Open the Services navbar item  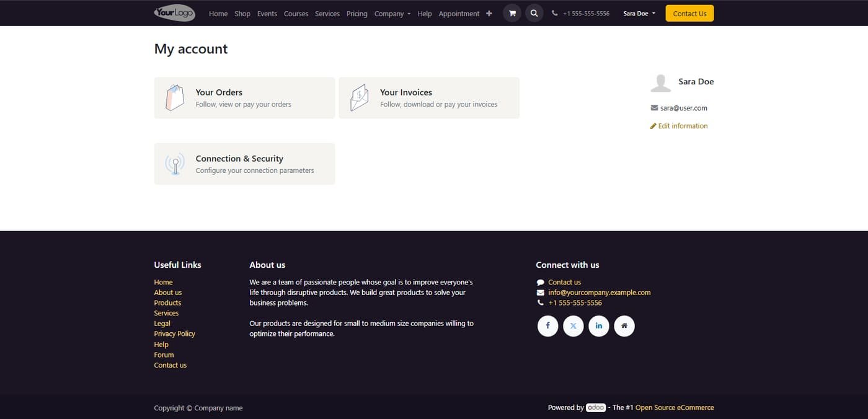[x=327, y=14]
